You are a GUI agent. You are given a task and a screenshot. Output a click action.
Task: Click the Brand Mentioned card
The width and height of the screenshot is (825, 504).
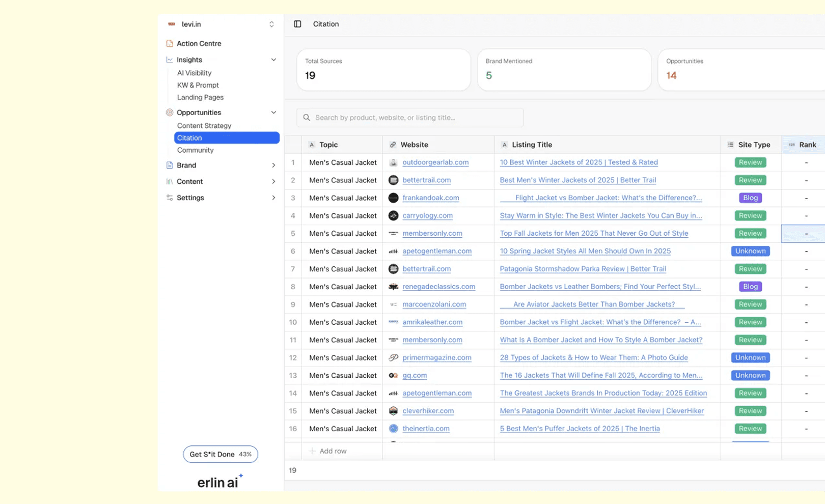tap(564, 70)
